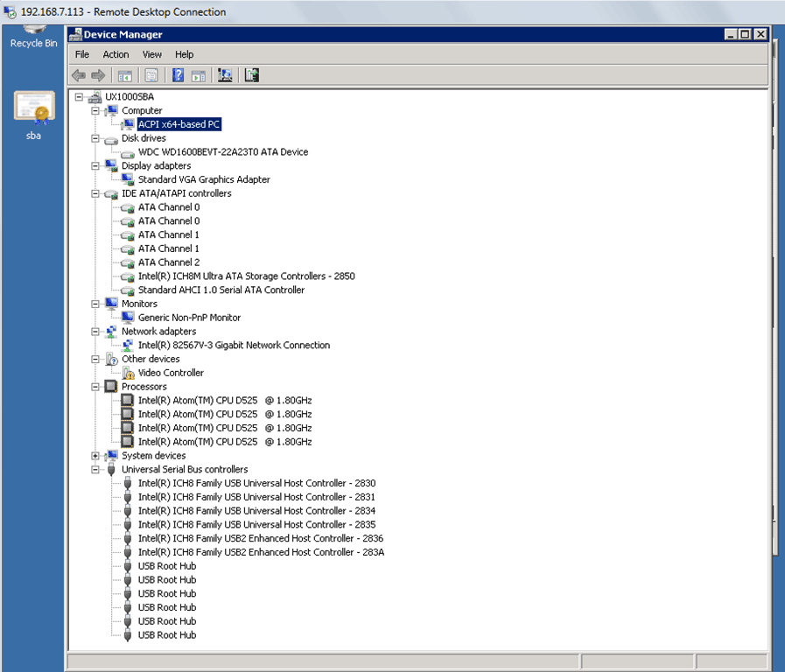
Task: Toggle the Show/Hide Console Tree toolbar icon
Action: 124,75
